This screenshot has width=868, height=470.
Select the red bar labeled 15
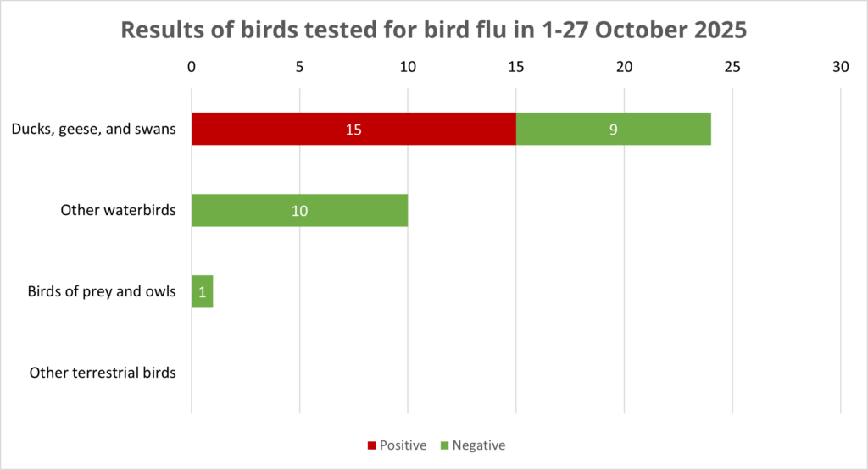click(353, 130)
